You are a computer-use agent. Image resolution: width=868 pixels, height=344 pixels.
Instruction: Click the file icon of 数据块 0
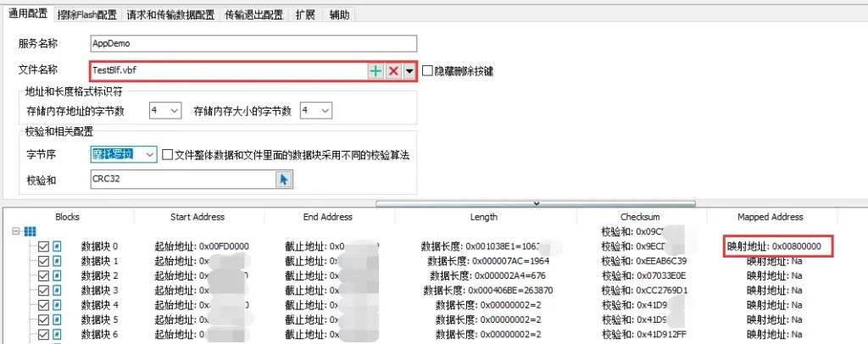58,247
